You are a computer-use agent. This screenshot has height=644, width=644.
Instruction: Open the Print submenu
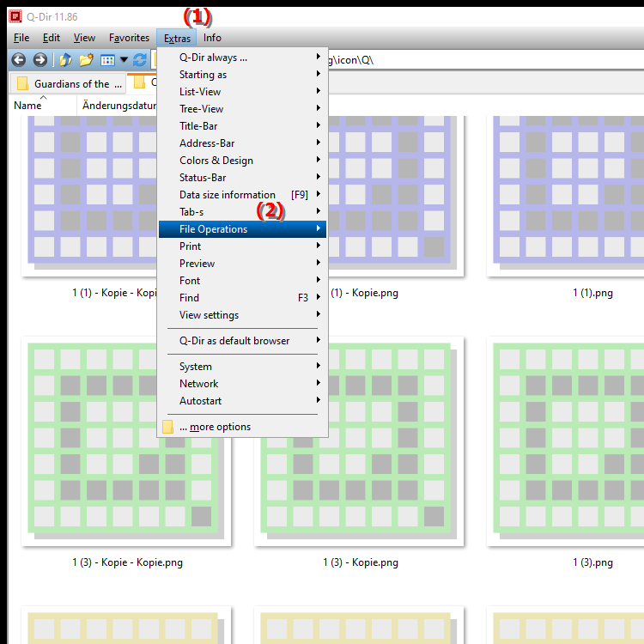(242, 246)
